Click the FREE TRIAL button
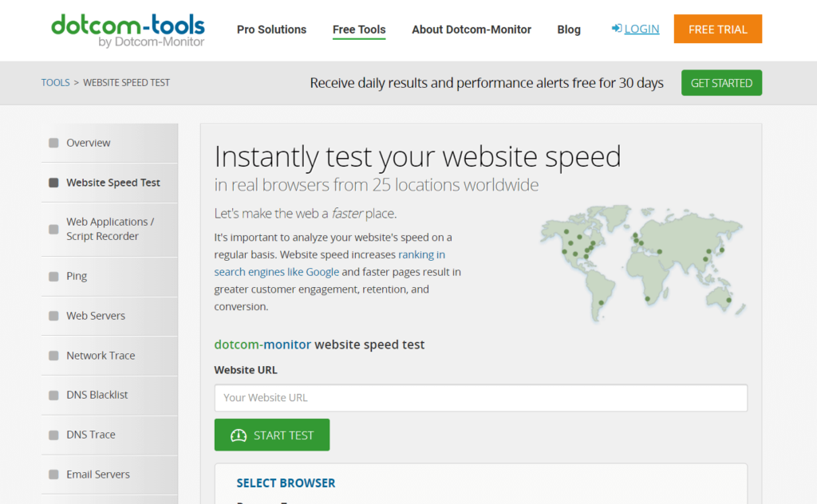The image size is (817, 504). tap(717, 28)
